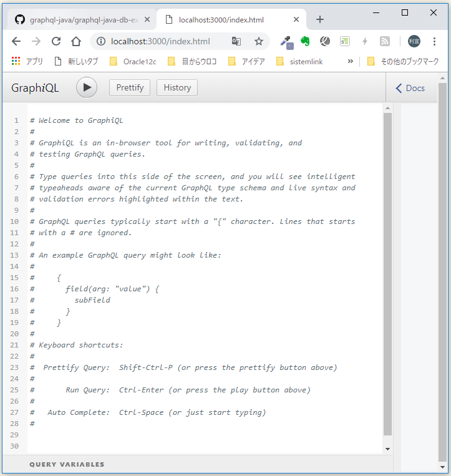The image size is (451, 476).
Task: Close the localhost:3000 tab
Action: [x=296, y=20]
